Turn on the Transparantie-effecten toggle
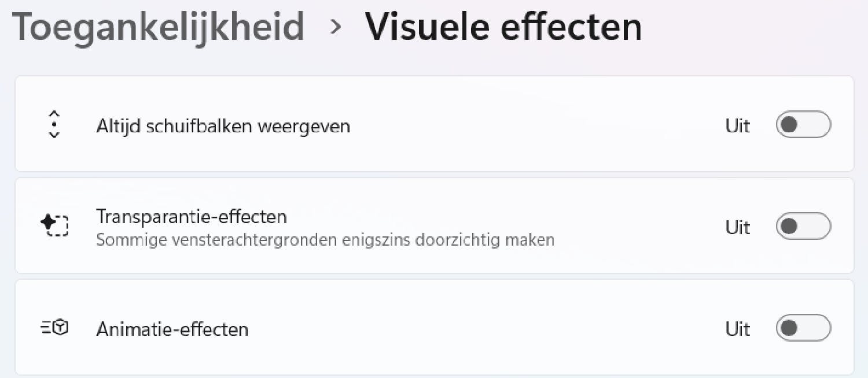The image size is (868, 378). tap(803, 226)
